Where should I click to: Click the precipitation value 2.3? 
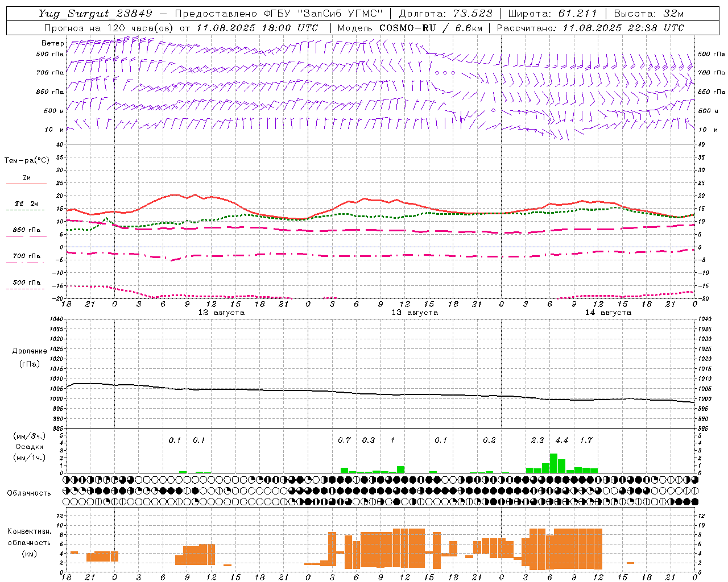click(537, 440)
